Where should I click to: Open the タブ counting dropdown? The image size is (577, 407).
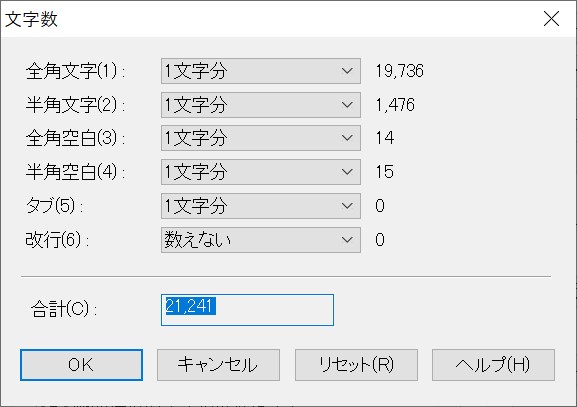[x=261, y=206]
